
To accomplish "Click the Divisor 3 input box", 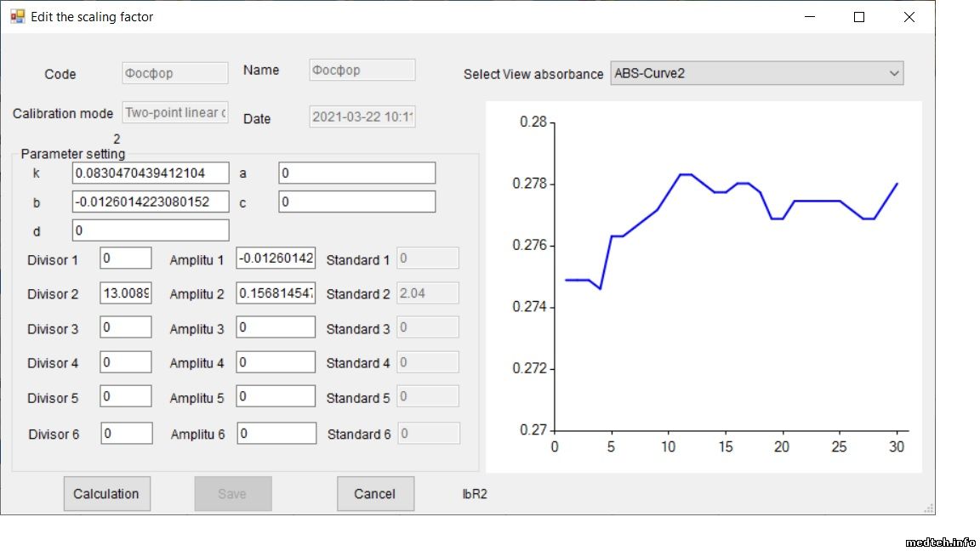I will pyautogui.click(x=126, y=328).
